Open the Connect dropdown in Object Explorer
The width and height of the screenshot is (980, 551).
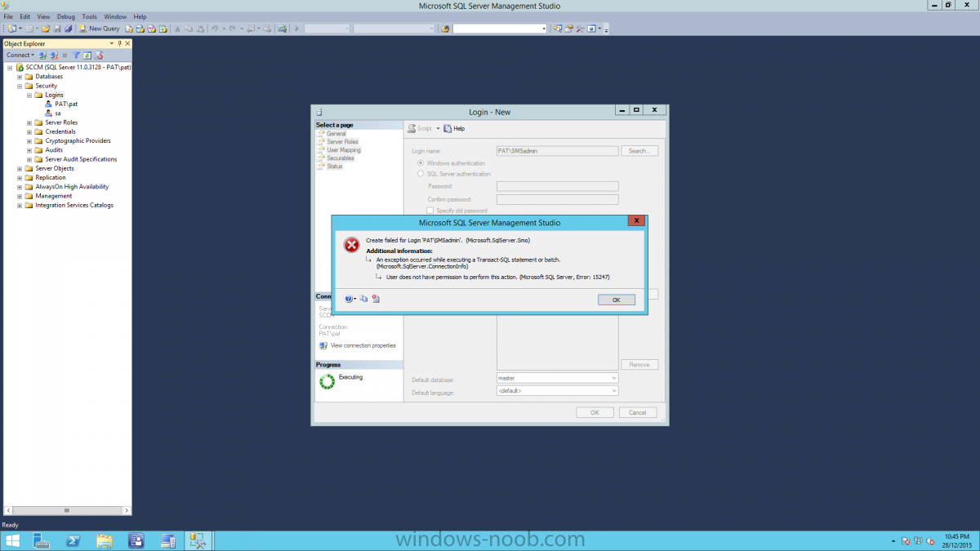[20, 56]
